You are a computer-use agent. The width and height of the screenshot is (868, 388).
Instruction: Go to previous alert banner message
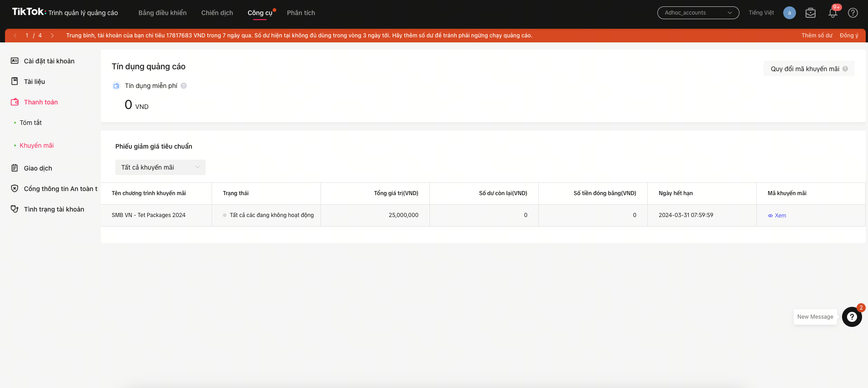click(15, 36)
